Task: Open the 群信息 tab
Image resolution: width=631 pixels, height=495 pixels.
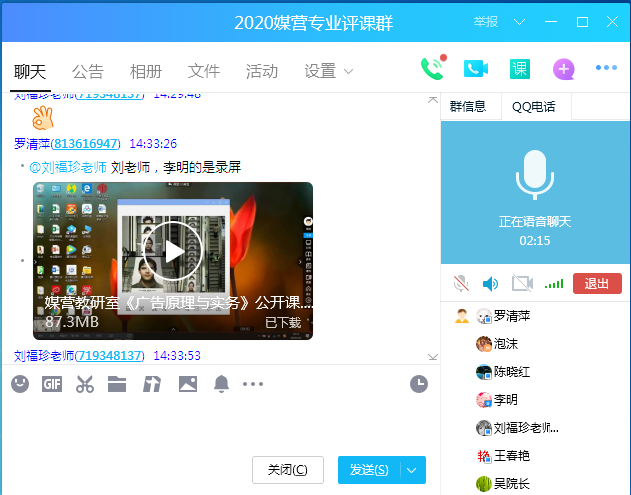Action: coord(468,106)
